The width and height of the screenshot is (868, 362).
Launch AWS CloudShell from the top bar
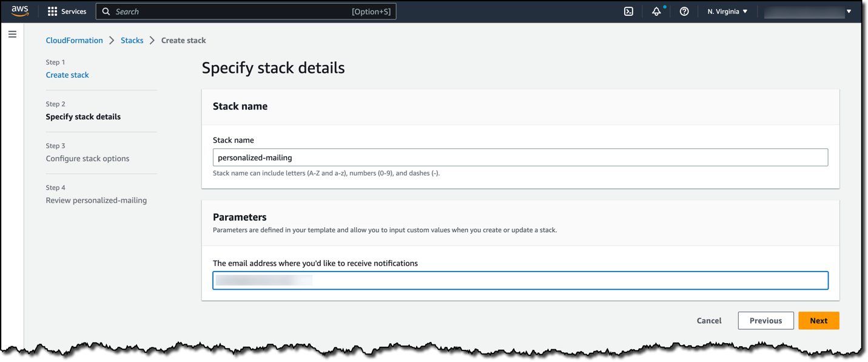click(628, 11)
